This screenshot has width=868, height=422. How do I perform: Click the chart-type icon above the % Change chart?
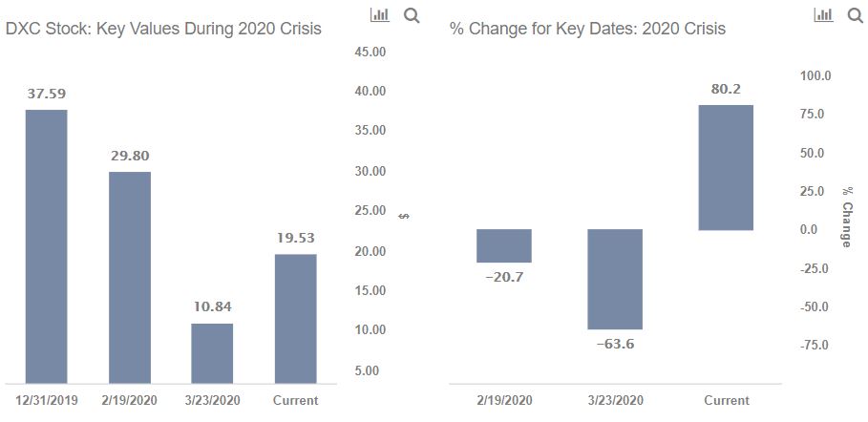pyautogui.click(x=824, y=15)
